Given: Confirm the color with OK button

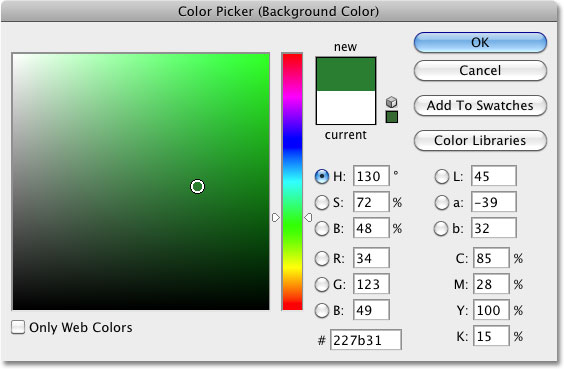Looking at the screenshot, I should tap(480, 42).
